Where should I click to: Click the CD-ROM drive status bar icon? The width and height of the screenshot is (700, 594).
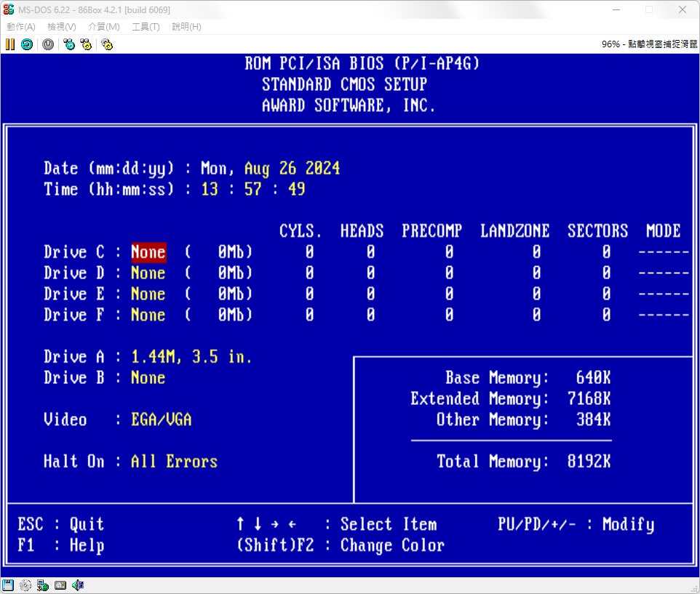tap(25, 585)
